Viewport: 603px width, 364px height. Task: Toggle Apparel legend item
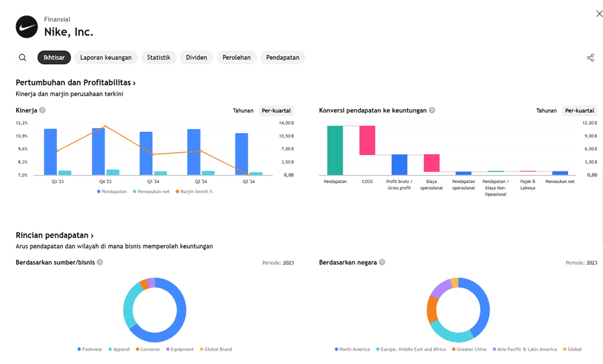click(119, 349)
